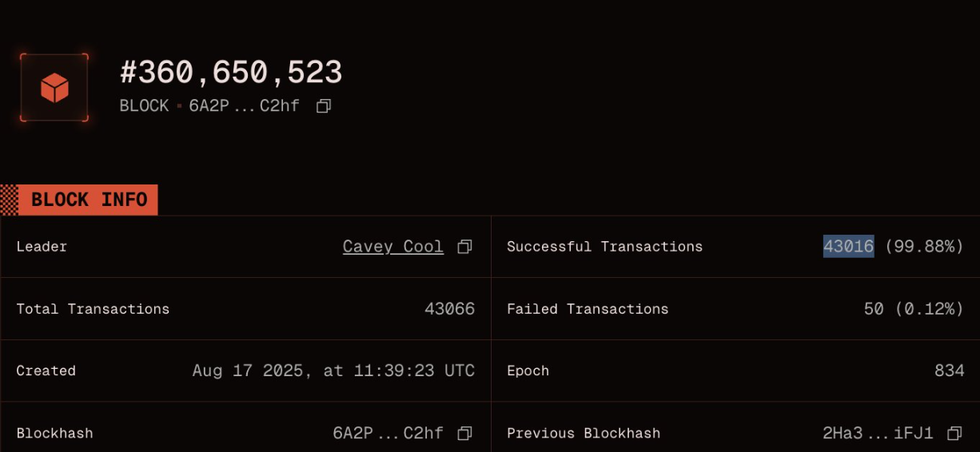Click the checkered pattern beside BLOCK INFO
The width and height of the screenshot is (980, 452).
pyautogui.click(x=9, y=200)
